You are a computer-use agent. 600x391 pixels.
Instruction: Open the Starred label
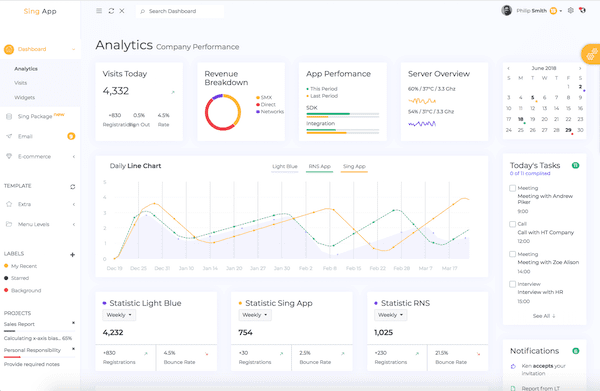20,278
